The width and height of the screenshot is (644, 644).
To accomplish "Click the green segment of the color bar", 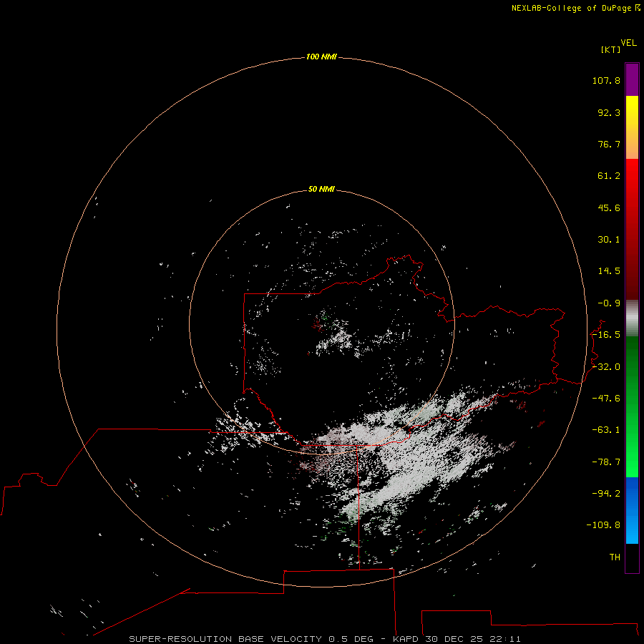I will pos(632,406).
